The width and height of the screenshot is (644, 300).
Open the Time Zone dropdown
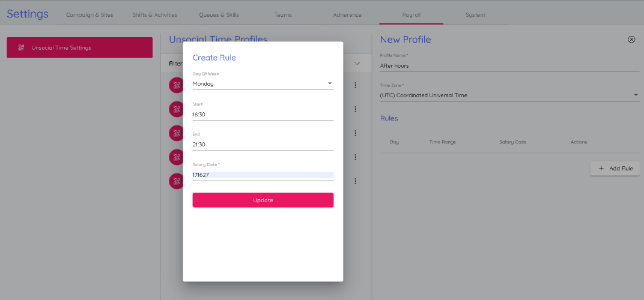[509, 95]
